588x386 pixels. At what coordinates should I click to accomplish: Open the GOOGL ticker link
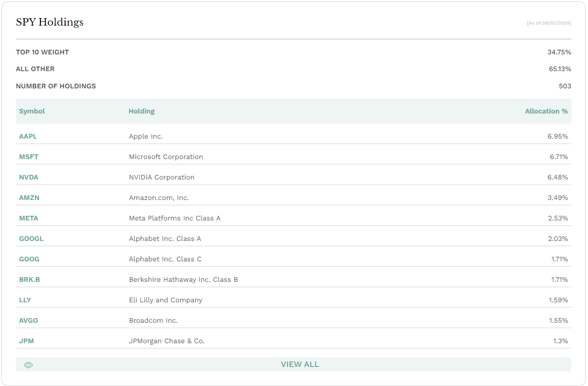(x=31, y=239)
